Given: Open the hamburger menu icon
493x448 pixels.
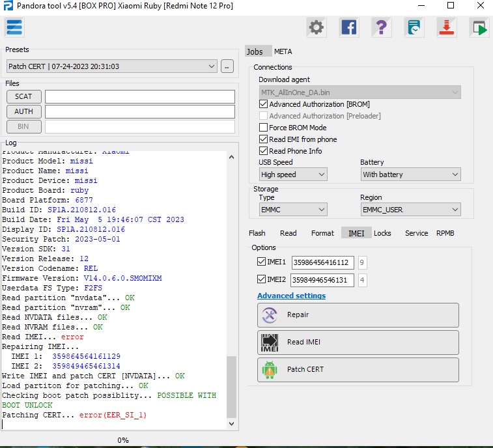Looking at the screenshot, I should click(14, 27).
